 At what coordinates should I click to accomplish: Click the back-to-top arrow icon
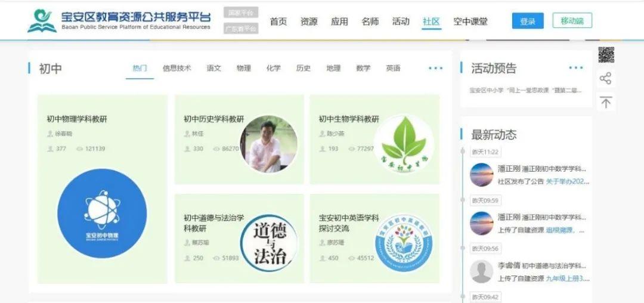(x=606, y=103)
